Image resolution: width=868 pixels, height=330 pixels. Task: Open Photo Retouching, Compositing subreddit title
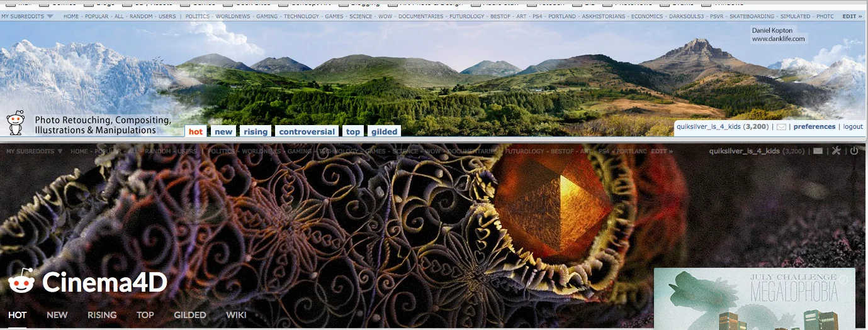(103, 125)
